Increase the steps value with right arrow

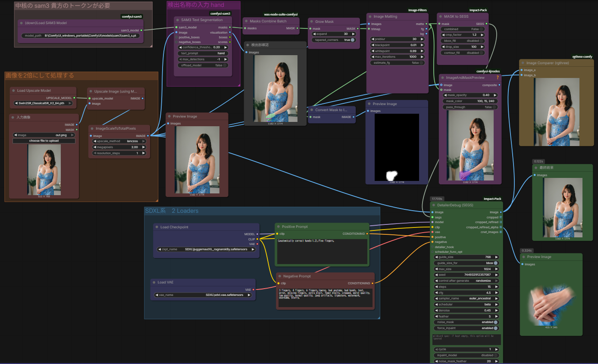(496, 286)
